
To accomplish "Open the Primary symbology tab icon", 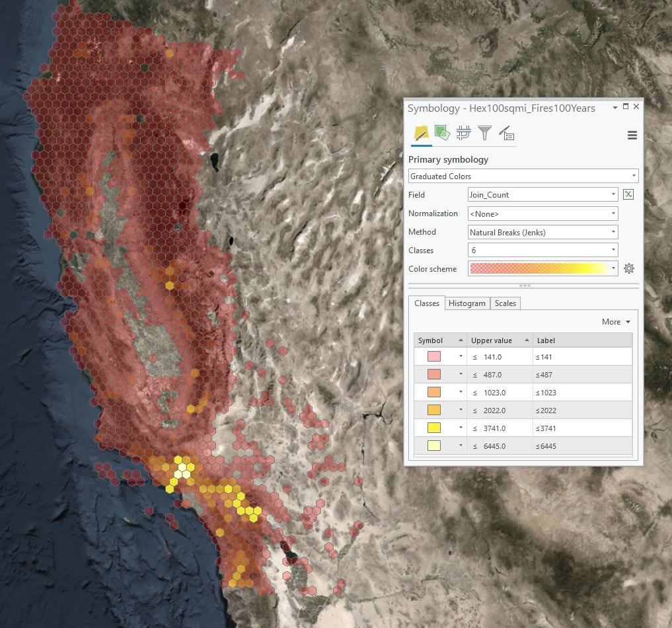I will 421,134.
